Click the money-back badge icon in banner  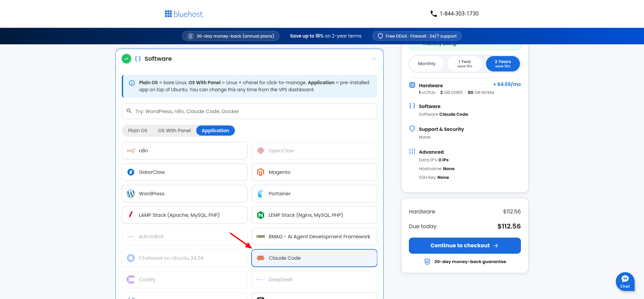191,36
